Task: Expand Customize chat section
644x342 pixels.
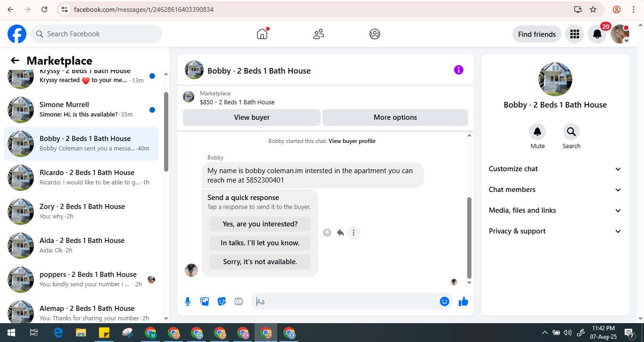Action: [x=555, y=169]
